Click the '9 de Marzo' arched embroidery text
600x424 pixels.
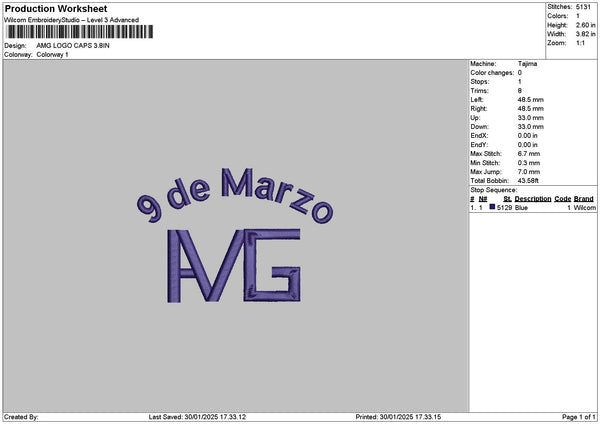(x=235, y=196)
